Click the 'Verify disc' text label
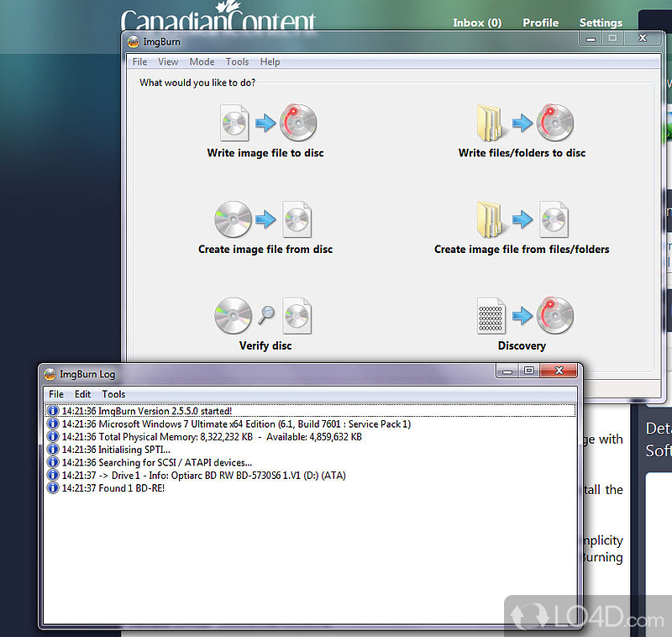The height and width of the screenshot is (637, 672). 265,346
